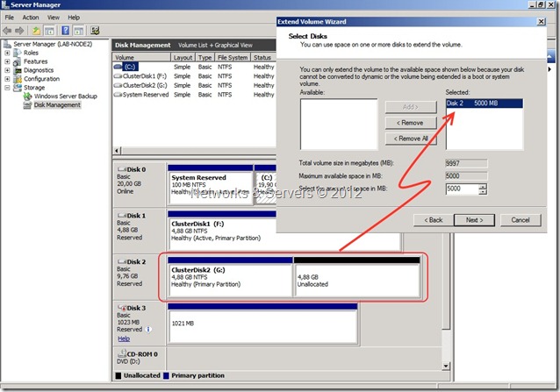
Task: Click the Back button in the wizard
Action: pos(434,220)
